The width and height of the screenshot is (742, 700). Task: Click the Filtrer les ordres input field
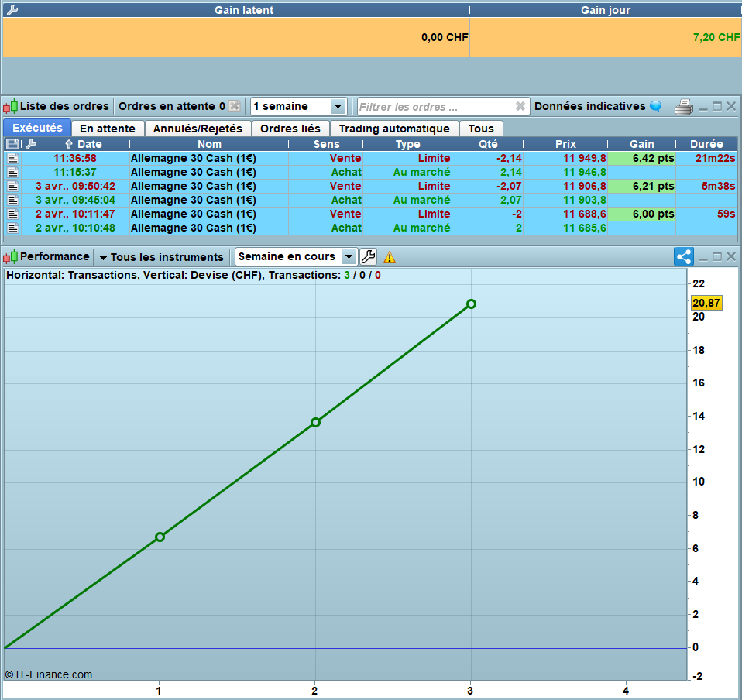tap(434, 107)
